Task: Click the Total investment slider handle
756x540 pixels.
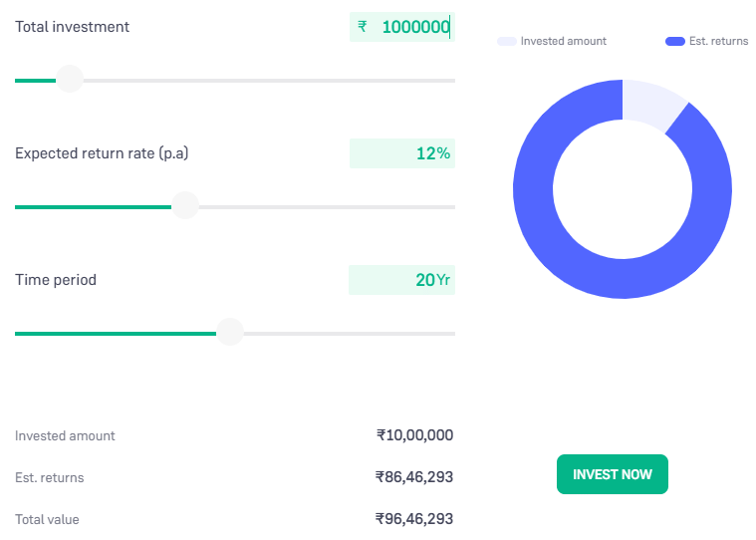Action: tap(69, 79)
